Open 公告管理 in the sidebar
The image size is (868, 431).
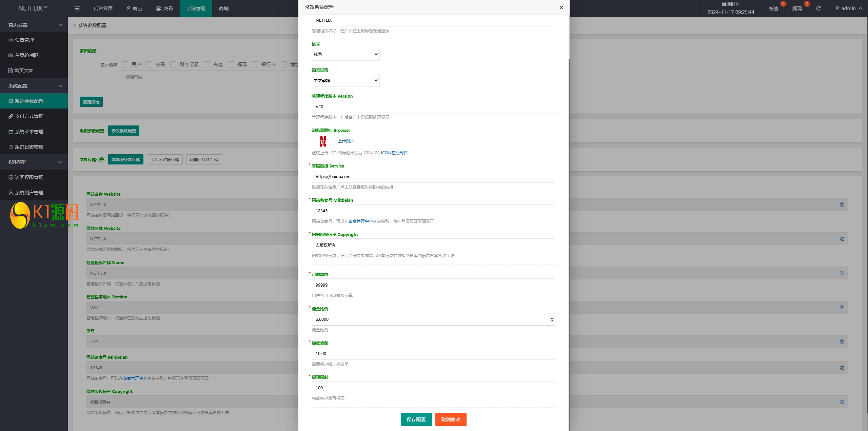24,40
